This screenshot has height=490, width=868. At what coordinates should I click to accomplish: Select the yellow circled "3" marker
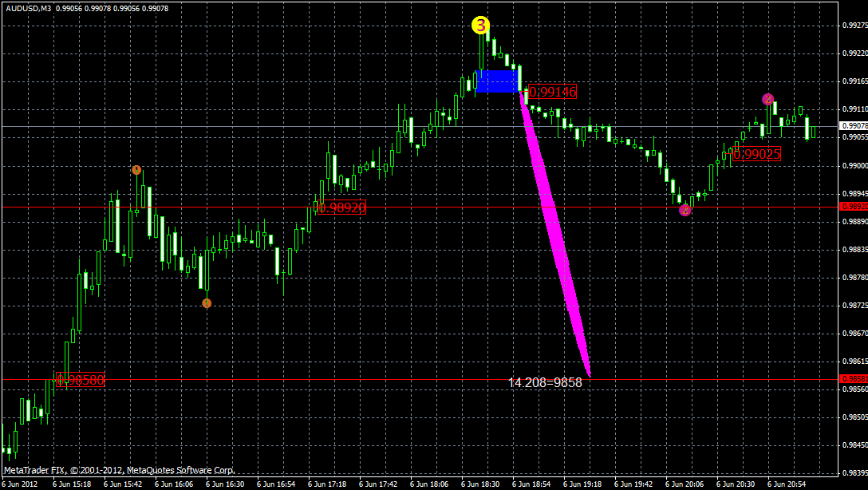[479, 27]
